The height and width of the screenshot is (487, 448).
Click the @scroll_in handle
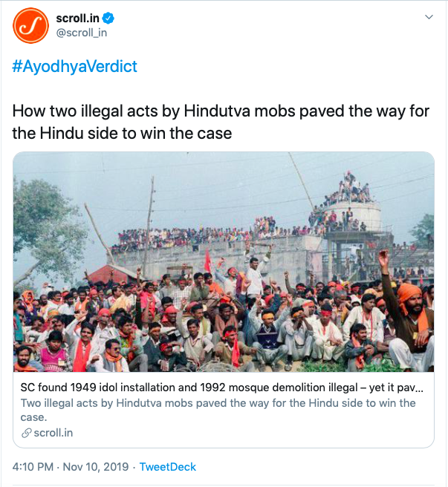point(82,33)
